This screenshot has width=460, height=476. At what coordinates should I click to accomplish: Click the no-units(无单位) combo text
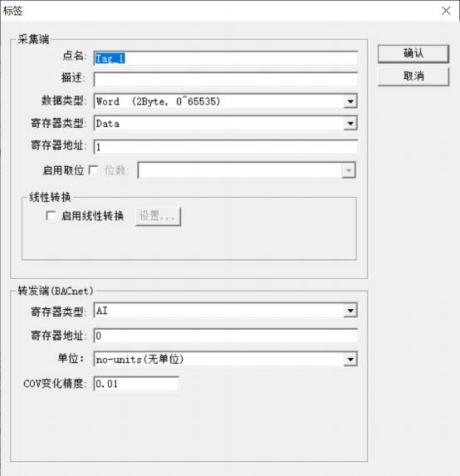(x=140, y=360)
